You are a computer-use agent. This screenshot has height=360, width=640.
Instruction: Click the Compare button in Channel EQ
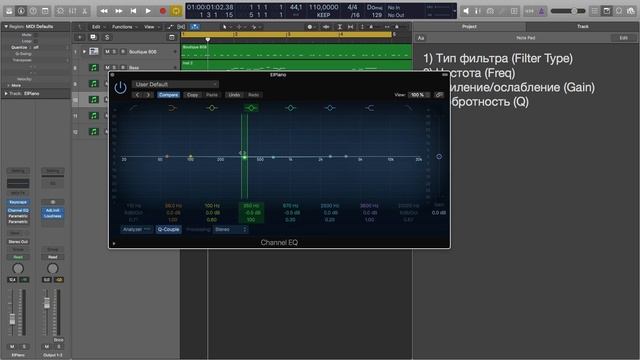coord(168,95)
